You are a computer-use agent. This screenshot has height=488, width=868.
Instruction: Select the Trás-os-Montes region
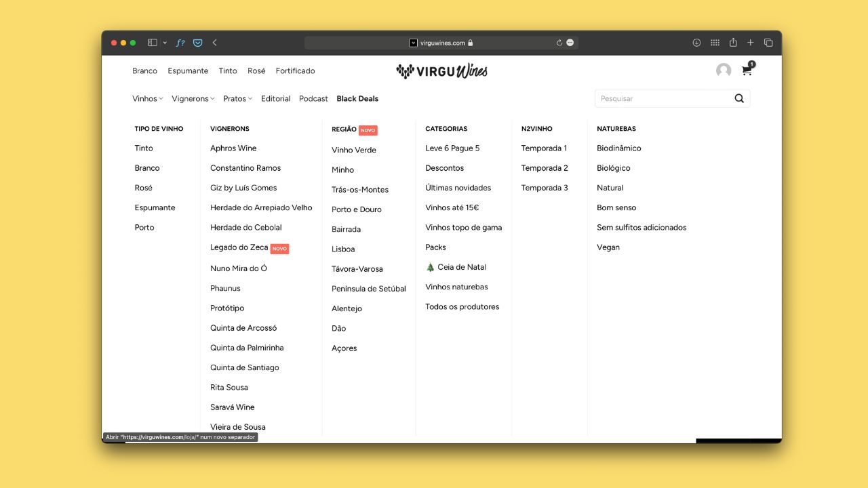(360, 190)
